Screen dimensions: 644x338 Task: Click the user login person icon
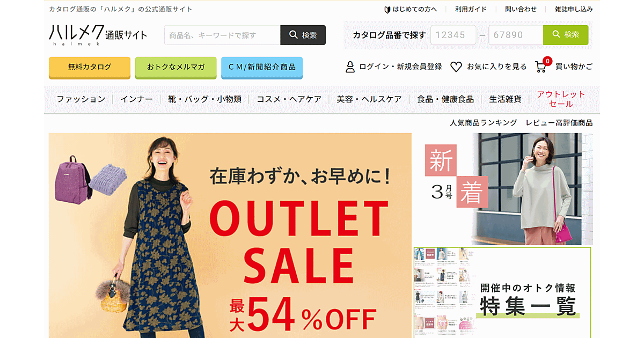coord(350,67)
